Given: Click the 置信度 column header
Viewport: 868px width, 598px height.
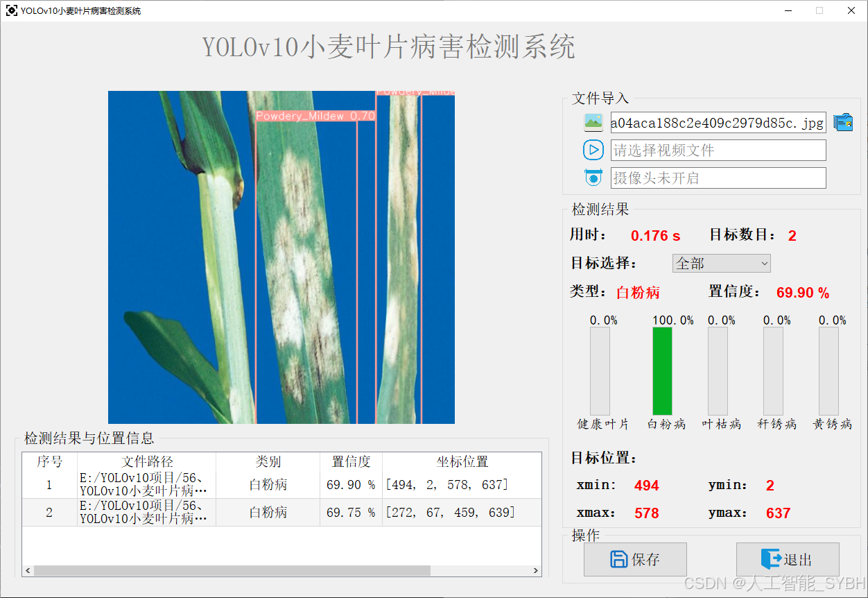Looking at the screenshot, I should tap(351, 462).
